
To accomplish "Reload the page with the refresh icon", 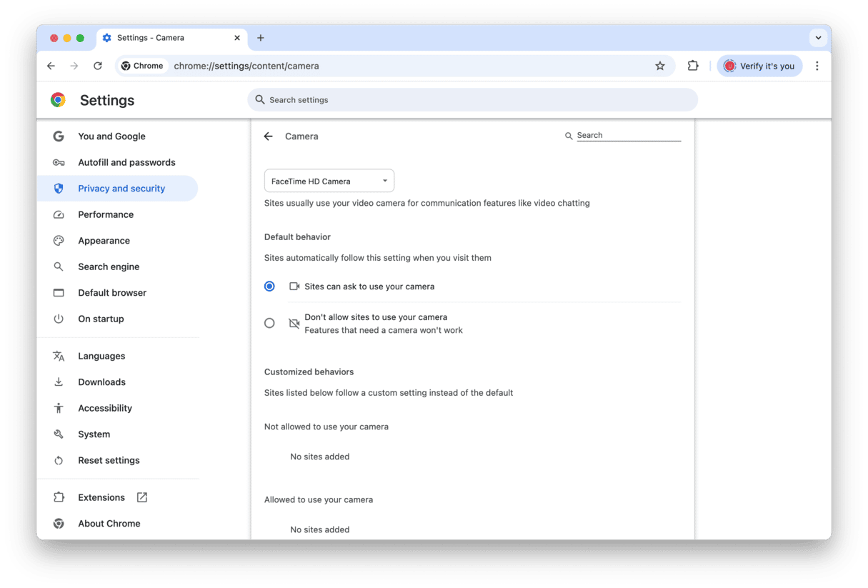I will coord(98,66).
